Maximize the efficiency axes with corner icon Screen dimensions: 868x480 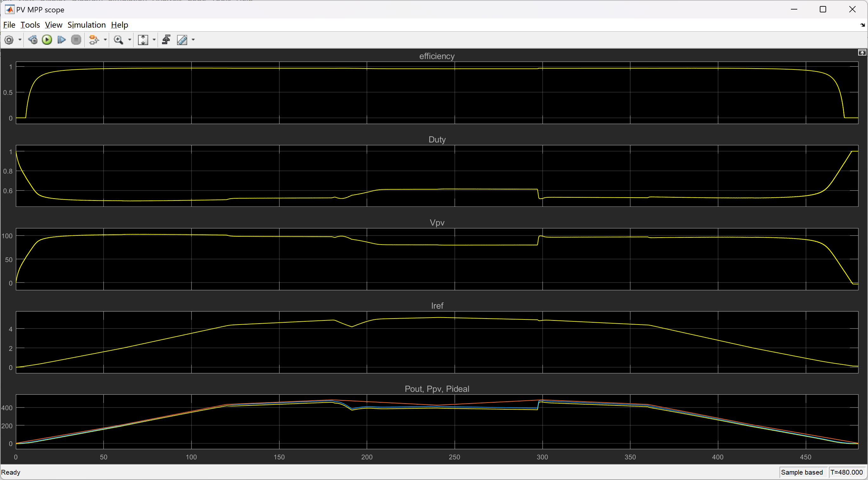[862, 53]
